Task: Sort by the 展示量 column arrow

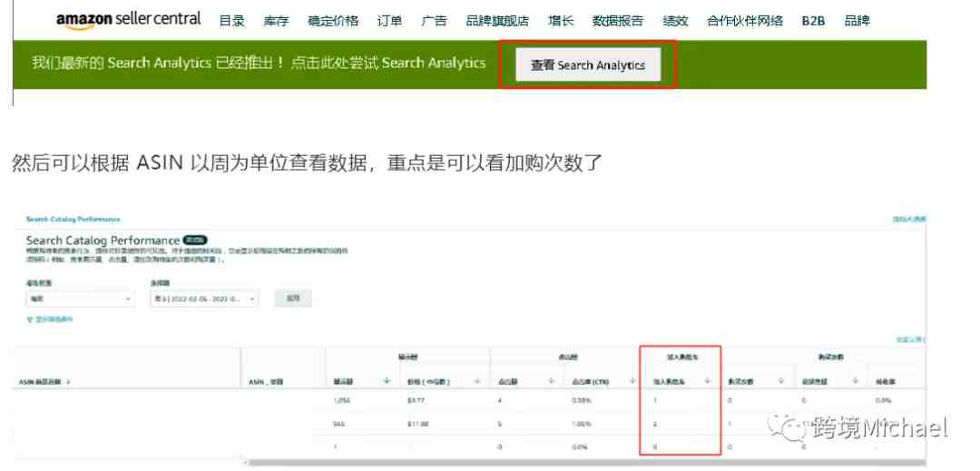Action: [x=387, y=381]
